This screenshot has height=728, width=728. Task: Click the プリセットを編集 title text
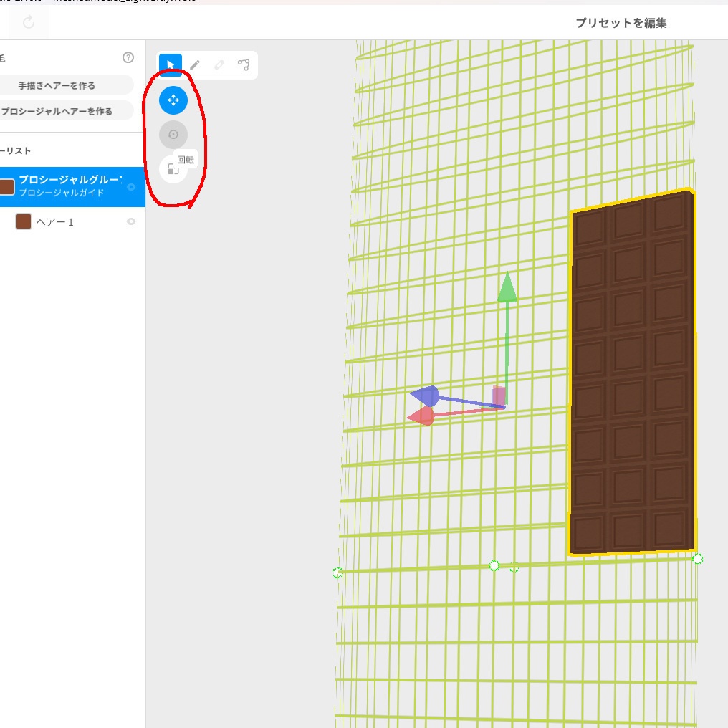pos(621,23)
